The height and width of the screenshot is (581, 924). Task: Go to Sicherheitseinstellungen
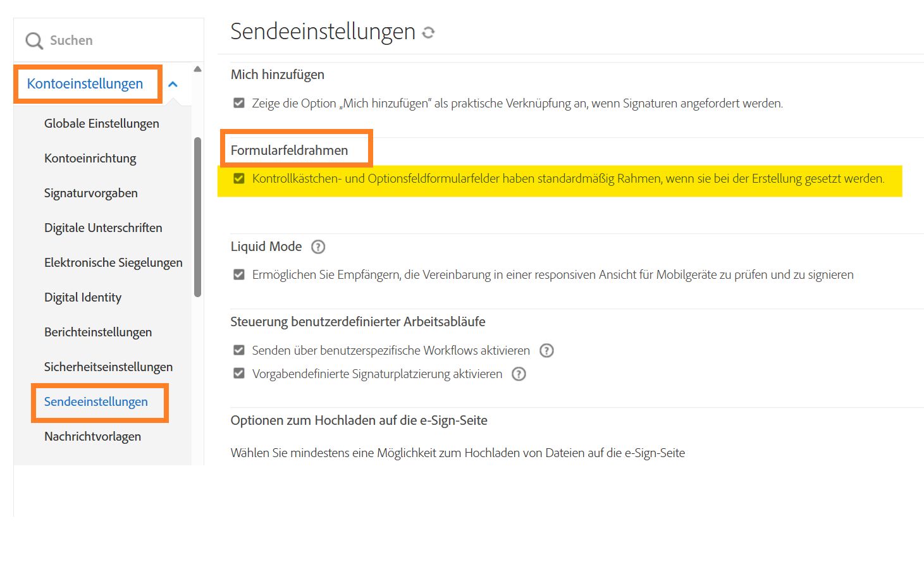pos(108,367)
